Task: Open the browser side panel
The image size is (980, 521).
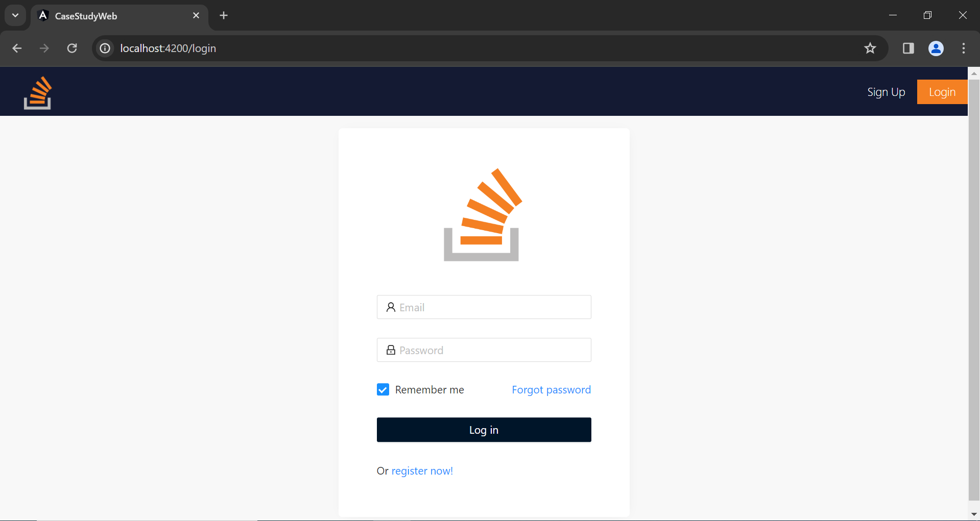Action: pyautogui.click(x=908, y=48)
